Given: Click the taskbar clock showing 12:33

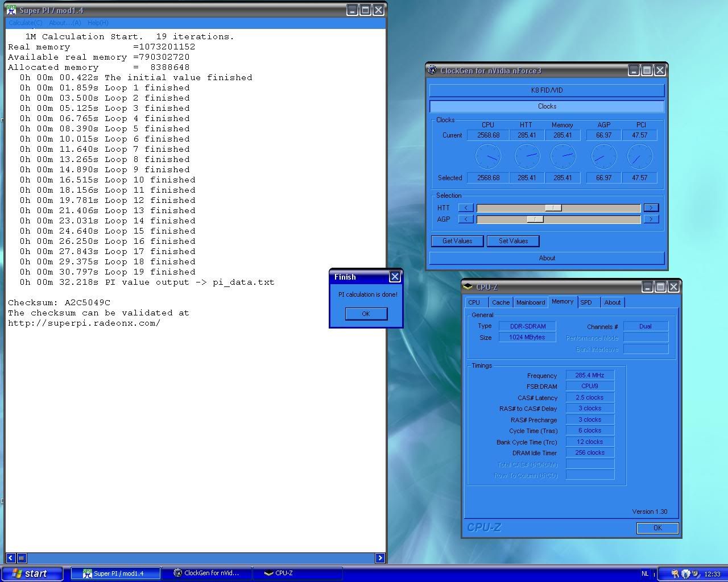Looking at the screenshot, I should 712,574.
